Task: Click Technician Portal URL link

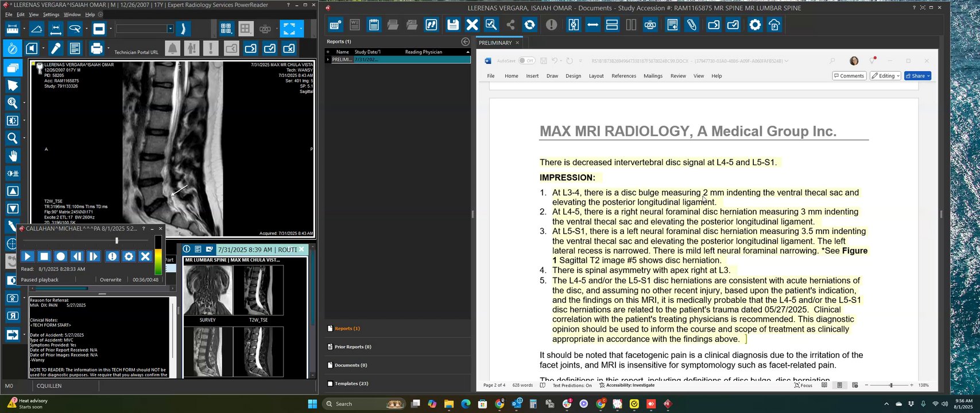Action: (x=136, y=52)
